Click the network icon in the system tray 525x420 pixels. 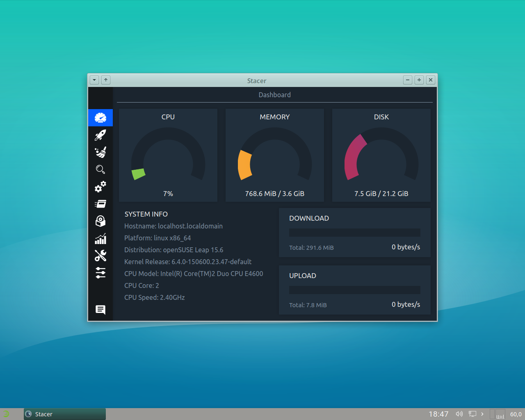click(472, 414)
